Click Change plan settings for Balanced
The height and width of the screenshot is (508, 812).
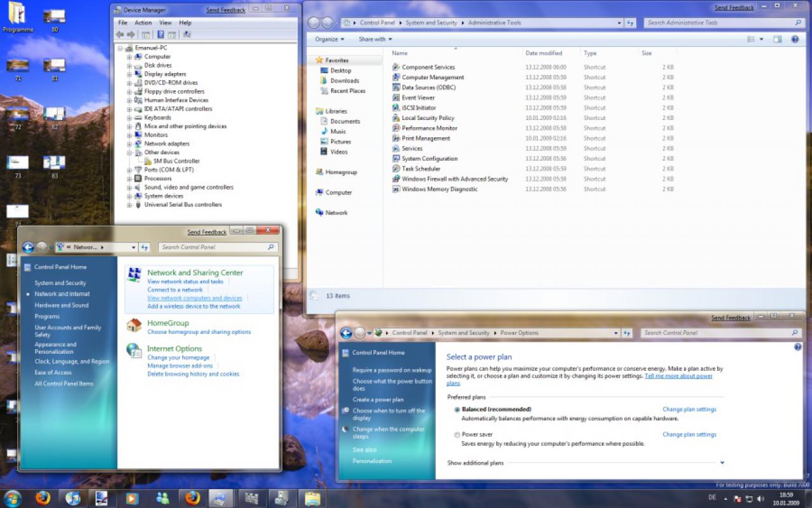tap(690, 410)
